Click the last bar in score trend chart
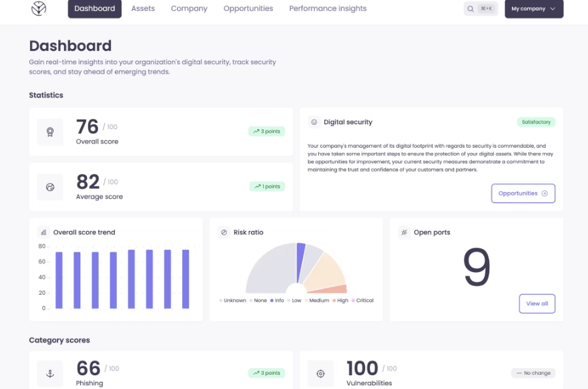The image size is (588, 389). [186, 279]
